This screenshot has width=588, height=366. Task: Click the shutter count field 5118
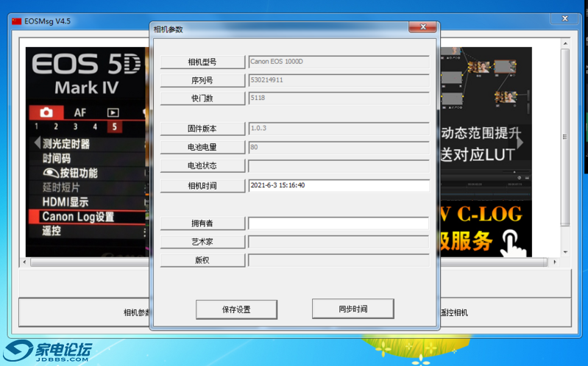coord(339,98)
